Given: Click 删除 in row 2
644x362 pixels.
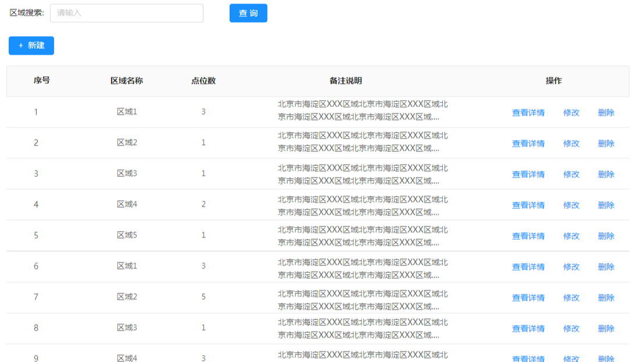Looking at the screenshot, I should click(606, 144).
